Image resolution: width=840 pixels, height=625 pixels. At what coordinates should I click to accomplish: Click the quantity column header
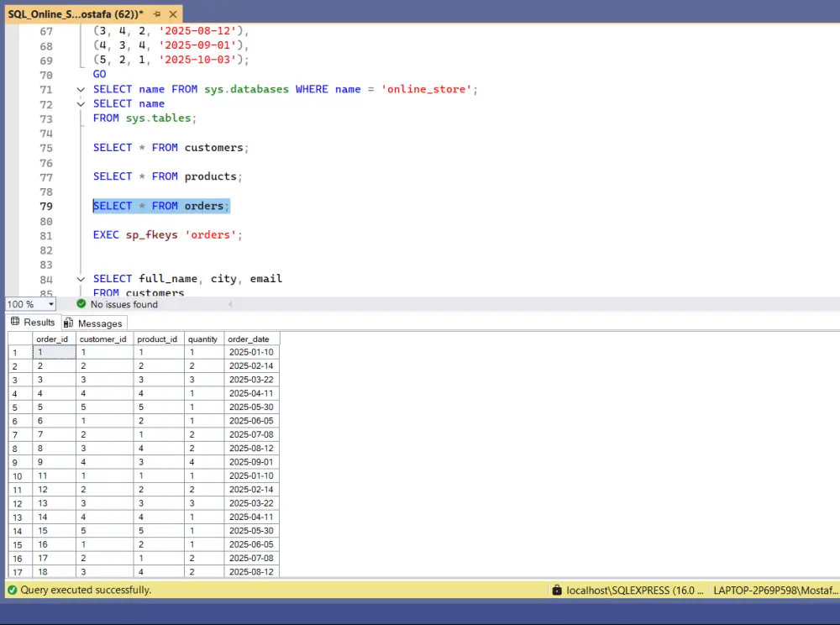click(203, 339)
